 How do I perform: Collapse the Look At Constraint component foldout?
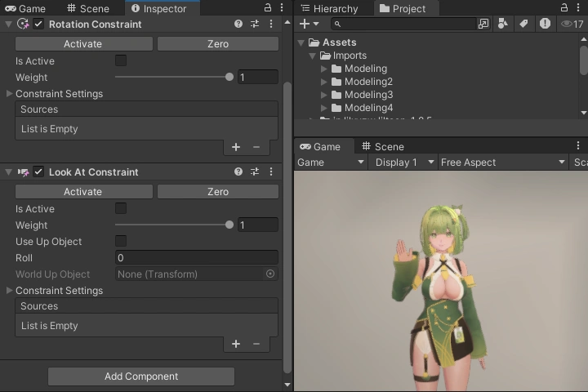pyautogui.click(x=8, y=172)
